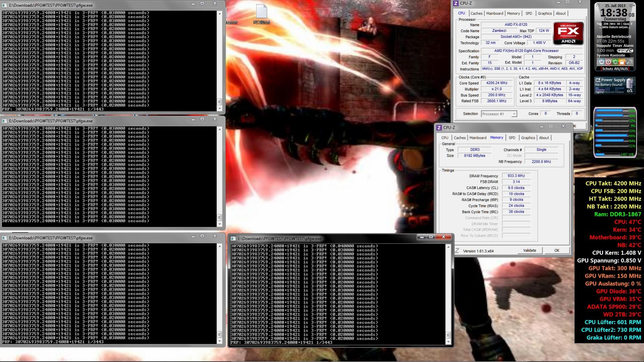Click OK in the CPU-Z Memory window
The height and width of the screenshot is (362, 644).
557,251
